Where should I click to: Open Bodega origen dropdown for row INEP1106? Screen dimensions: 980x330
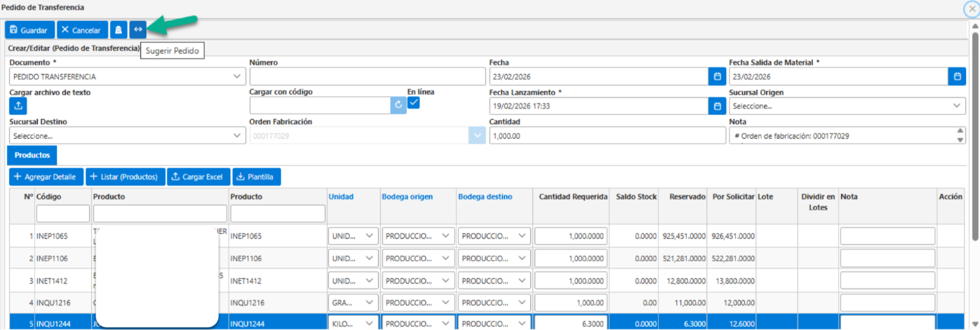coord(418,259)
